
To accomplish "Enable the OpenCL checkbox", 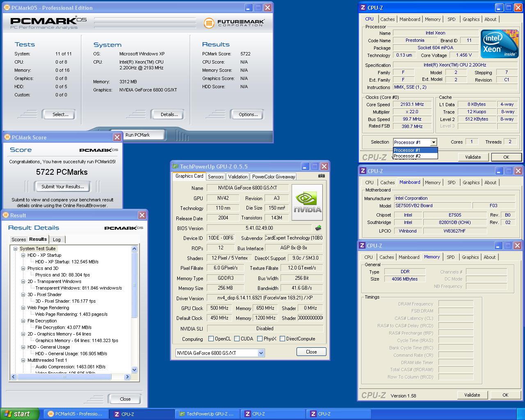I will pyautogui.click(x=211, y=339).
